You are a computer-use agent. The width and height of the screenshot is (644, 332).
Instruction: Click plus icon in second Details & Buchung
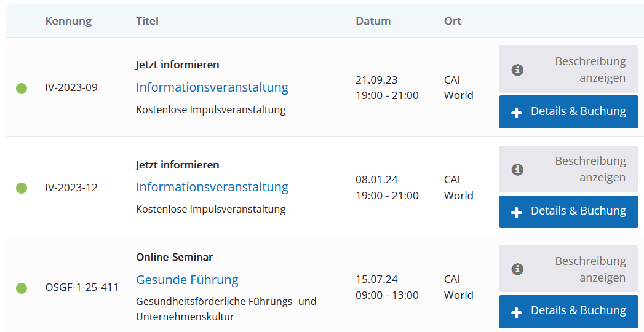(516, 213)
